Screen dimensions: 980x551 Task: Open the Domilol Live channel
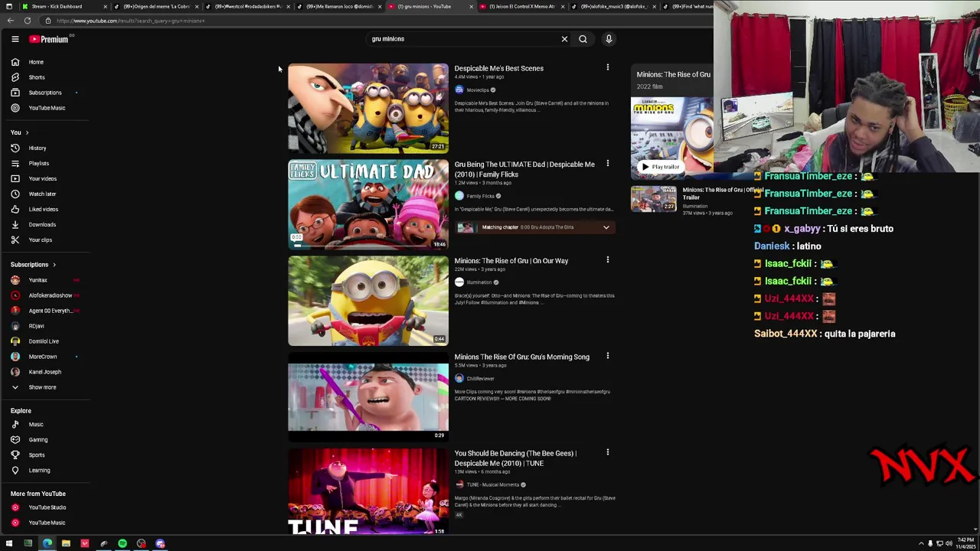tap(44, 341)
